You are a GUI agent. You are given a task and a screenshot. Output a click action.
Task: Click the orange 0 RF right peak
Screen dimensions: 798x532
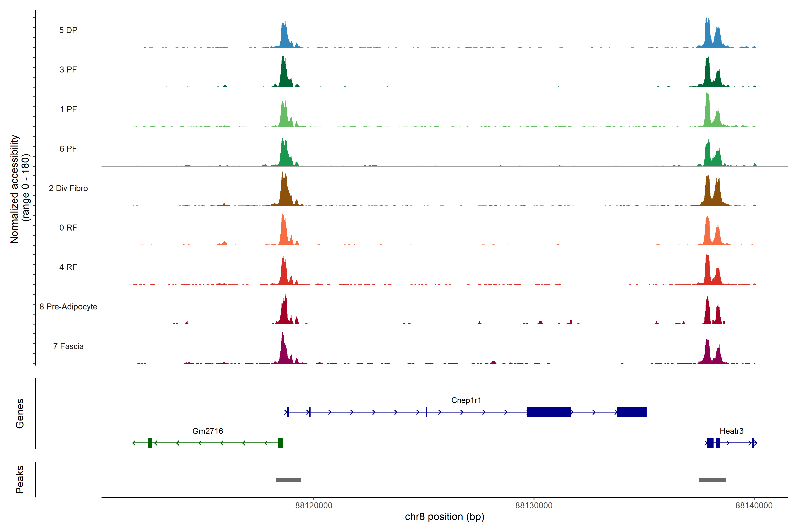click(707, 234)
